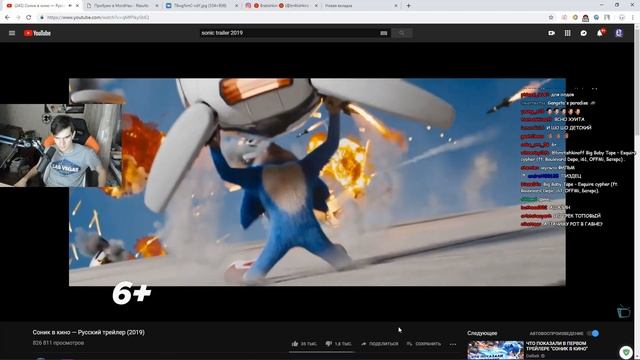Open the notifications bell
This screenshot has height=360, width=640.
600,33
